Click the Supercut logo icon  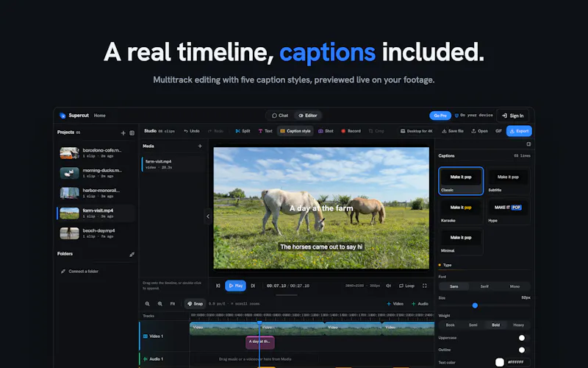click(62, 116)
